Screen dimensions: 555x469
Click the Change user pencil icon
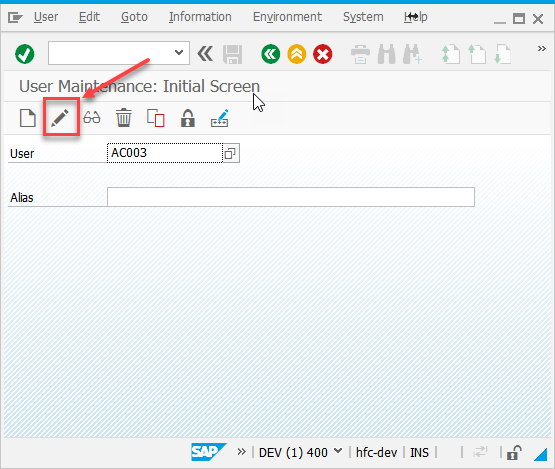pyautogui.click(x=60, y=118)
